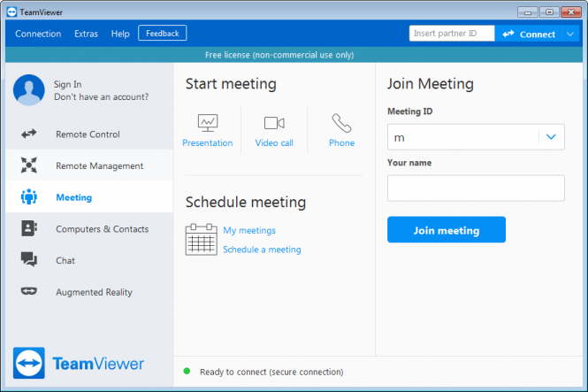
Task: Click the Remote Control arrows icon
Action: [29, 134]
